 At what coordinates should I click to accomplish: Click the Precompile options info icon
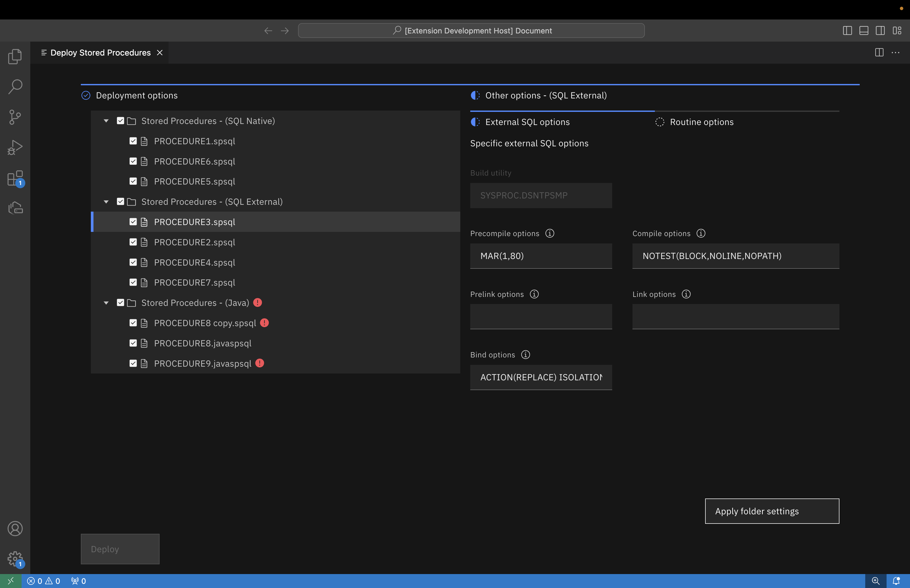[549, 233]
